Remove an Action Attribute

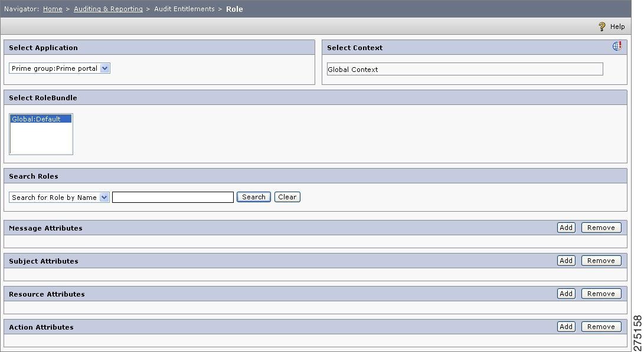[601, 327]
